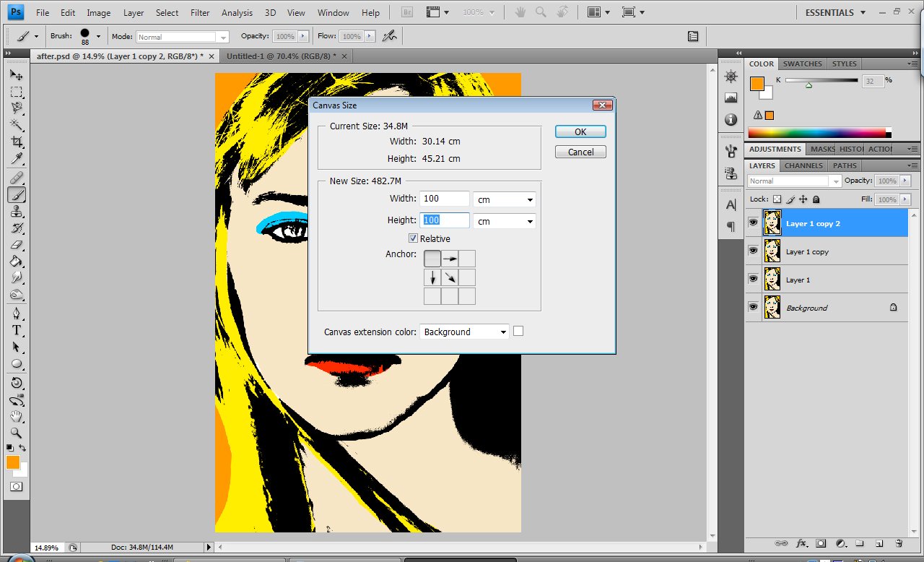Switch to the Channels tab

coord(803,165)
